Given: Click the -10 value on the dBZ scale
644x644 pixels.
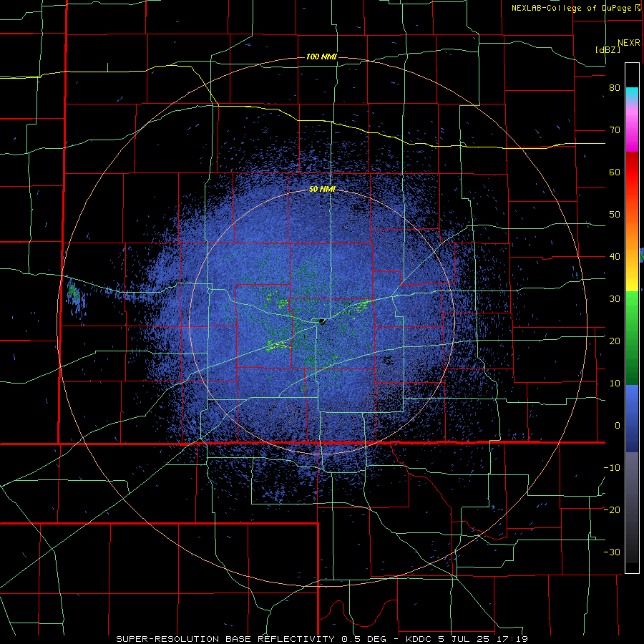Looking at the screenshot, I should 612,468.
